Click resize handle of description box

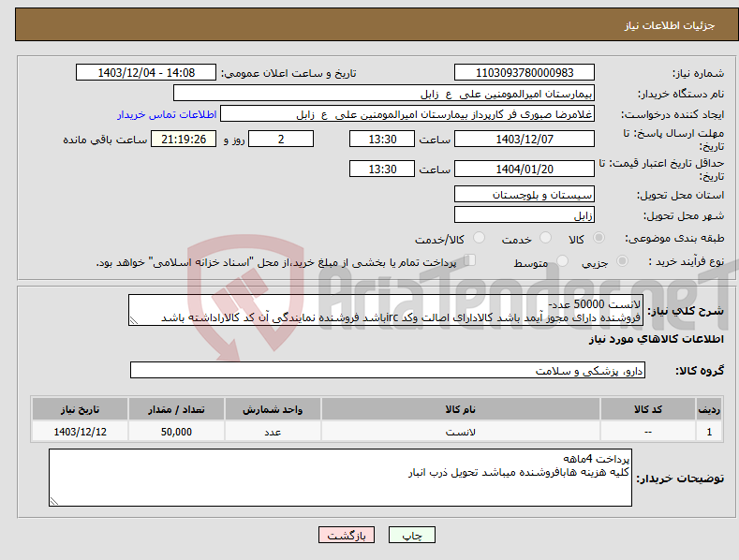coord(134,320)
